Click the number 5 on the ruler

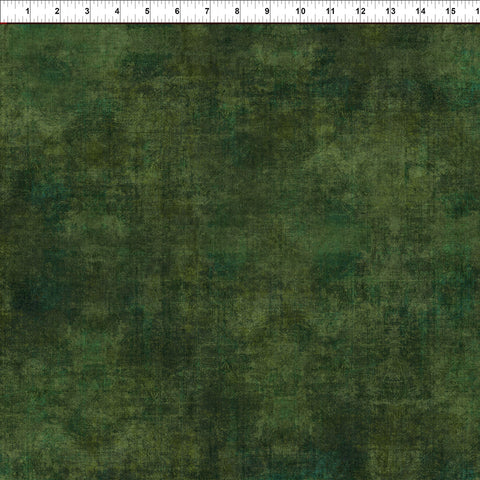coord(147,11)
